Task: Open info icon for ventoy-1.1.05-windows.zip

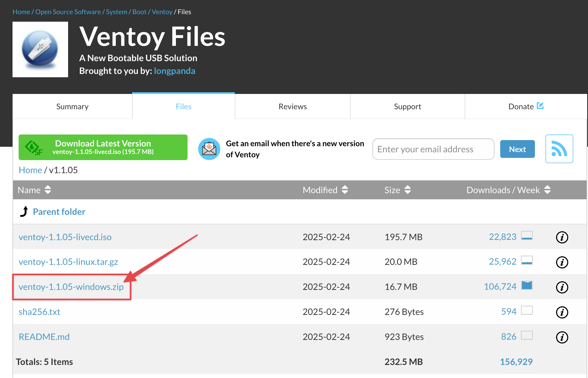Action: tap(562, 287)
